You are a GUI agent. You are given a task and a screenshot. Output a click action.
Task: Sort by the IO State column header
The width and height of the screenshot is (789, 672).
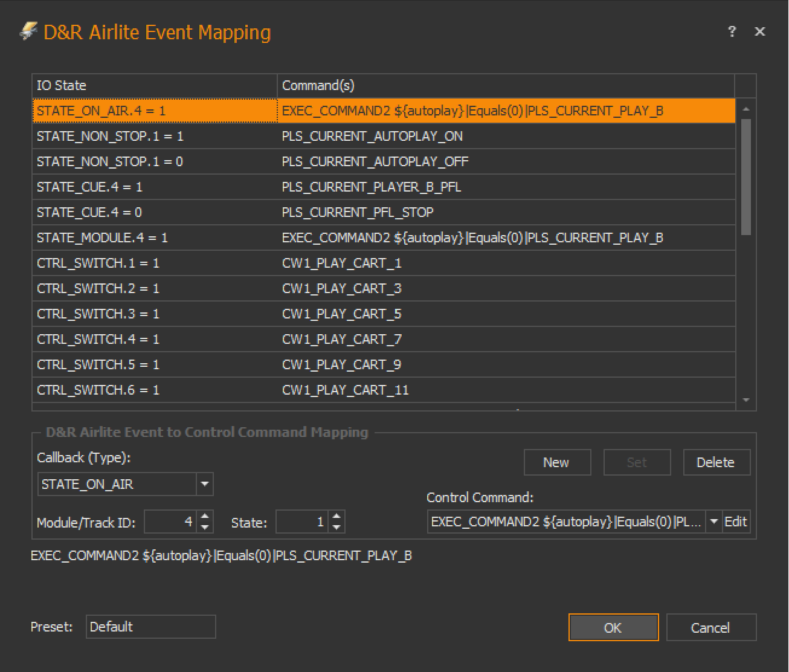[x=155, y=86]
